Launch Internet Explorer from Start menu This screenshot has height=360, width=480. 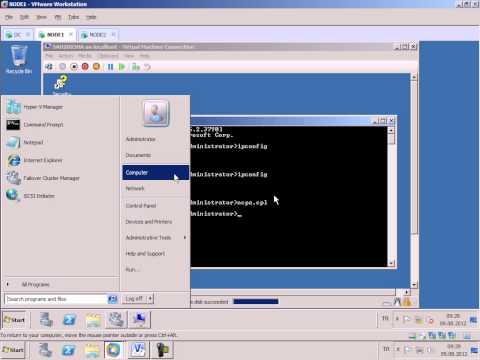point(35,160)
